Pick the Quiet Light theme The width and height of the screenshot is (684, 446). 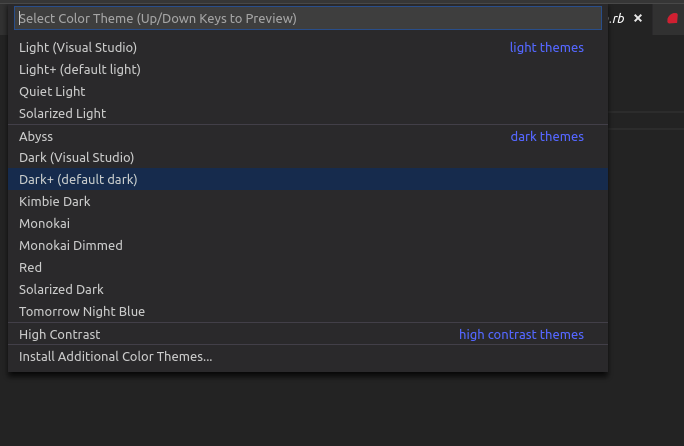(x=52, y=91)
